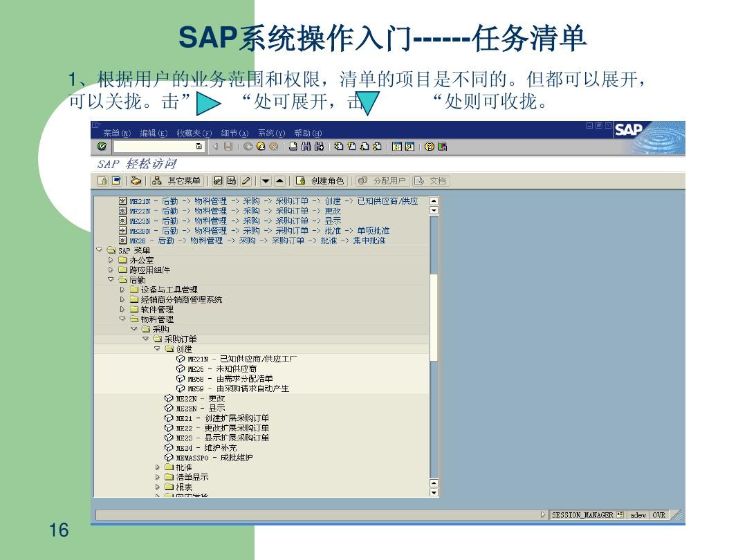Click the First Page icon

point(338,147)
